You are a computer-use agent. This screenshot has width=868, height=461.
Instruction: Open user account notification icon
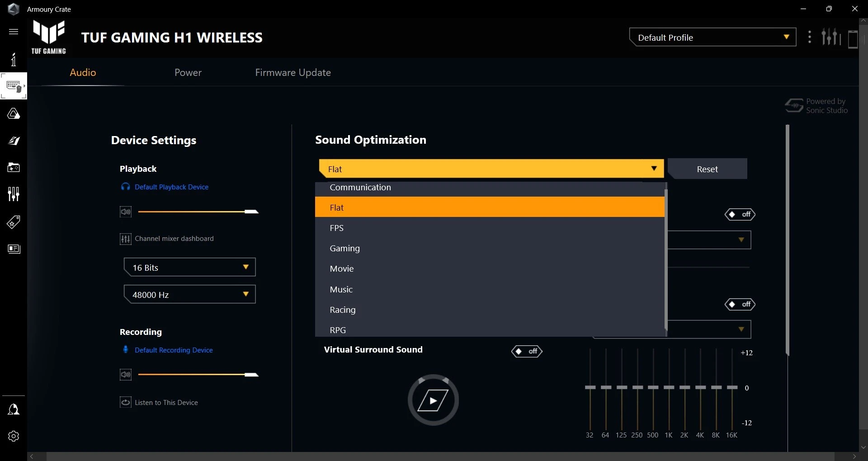click(14, 409)
